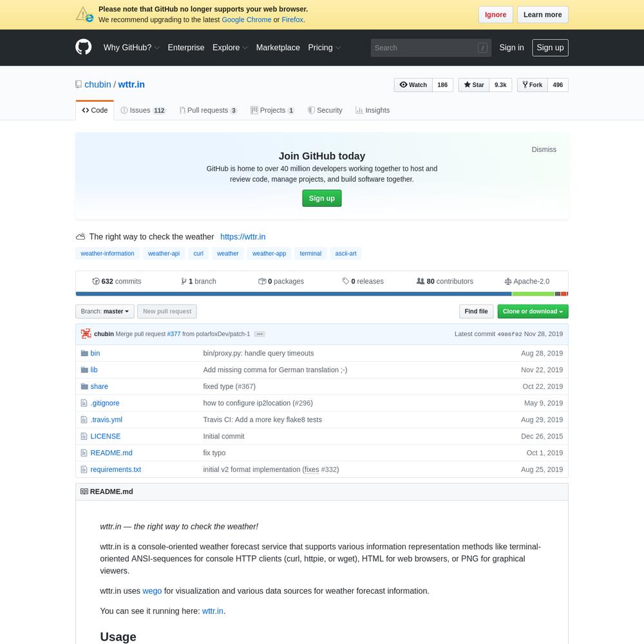Open the Pricing dropdown menu
The height and width of the screenshot is (644, 644).
pos(325,48)
